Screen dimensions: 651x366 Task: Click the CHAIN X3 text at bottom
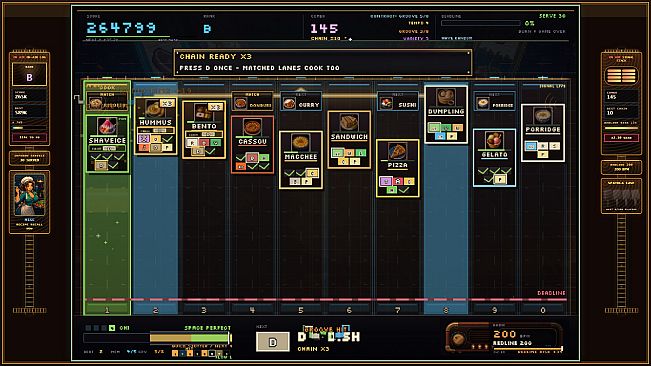[313, 349]
